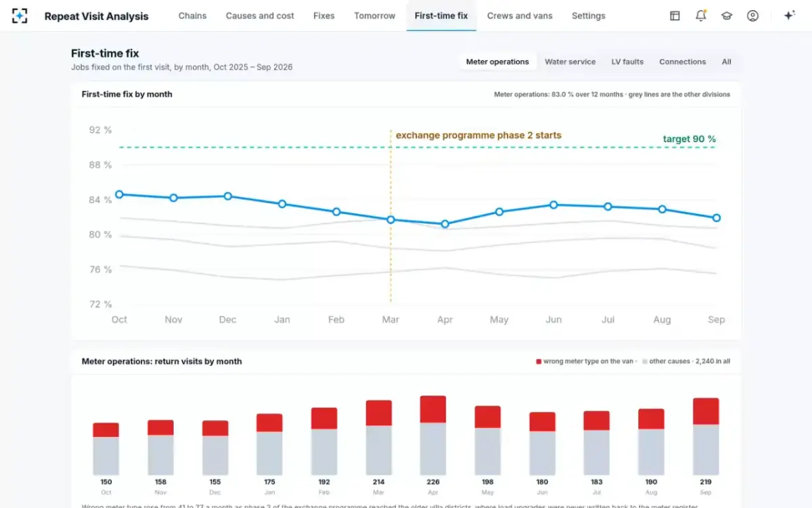Open the AI sparkle assistant icon
This screenshot has width=812, height=508.
coord(788,16)
